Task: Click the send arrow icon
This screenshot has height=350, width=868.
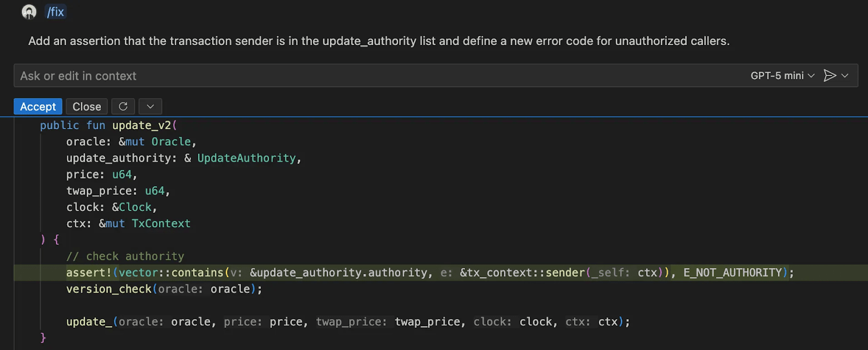Action: pos(829,75)
